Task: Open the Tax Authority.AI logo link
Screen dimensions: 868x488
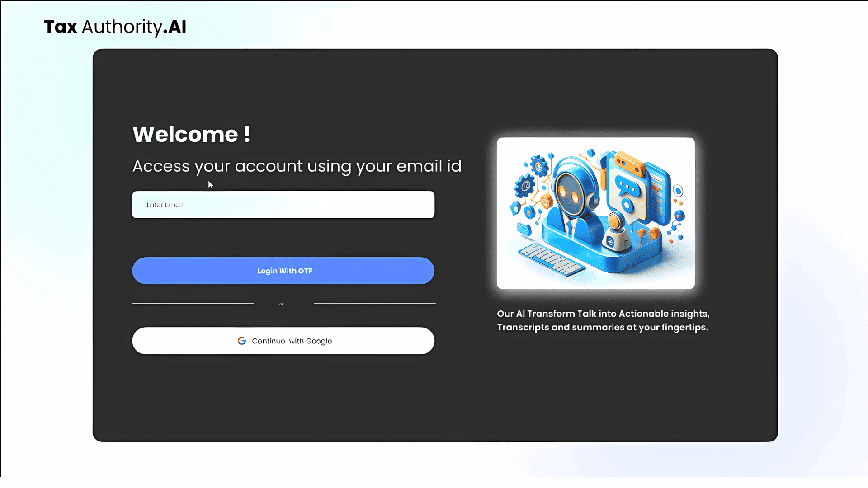Action: tap(115, 27)
